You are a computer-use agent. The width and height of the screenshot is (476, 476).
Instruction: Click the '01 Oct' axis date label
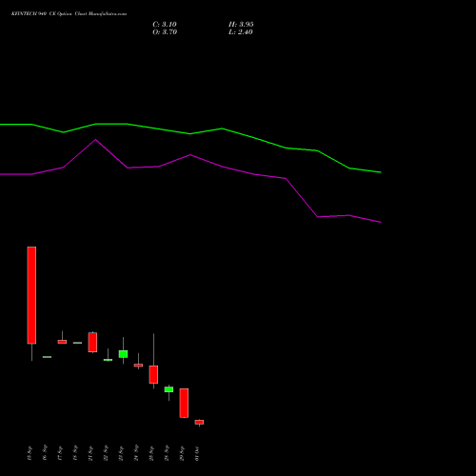click(197, 453)
